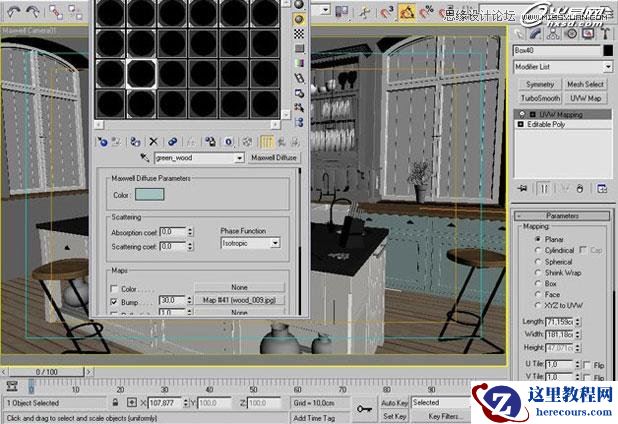Switch to the Create panel tab
Viewport: 618px width, 424px height.
[x=518, y=34]
